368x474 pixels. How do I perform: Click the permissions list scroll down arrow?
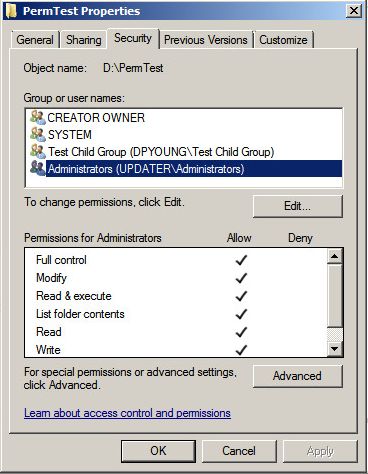[334, 349]
